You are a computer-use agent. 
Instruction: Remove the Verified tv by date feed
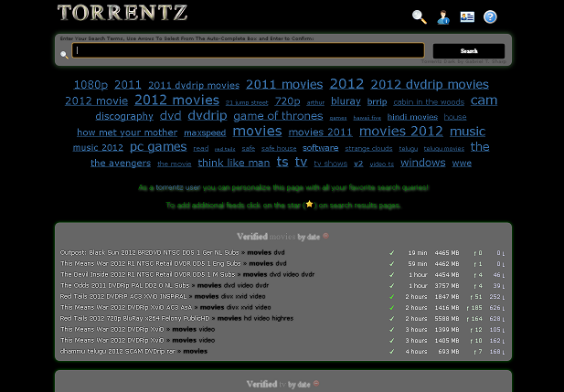[316, 384]
